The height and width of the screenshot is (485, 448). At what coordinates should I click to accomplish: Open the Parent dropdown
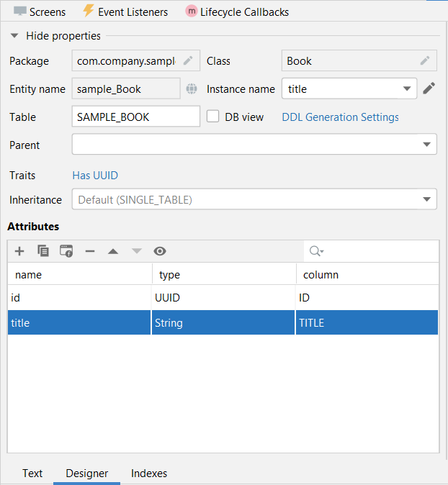click(426, 145)
